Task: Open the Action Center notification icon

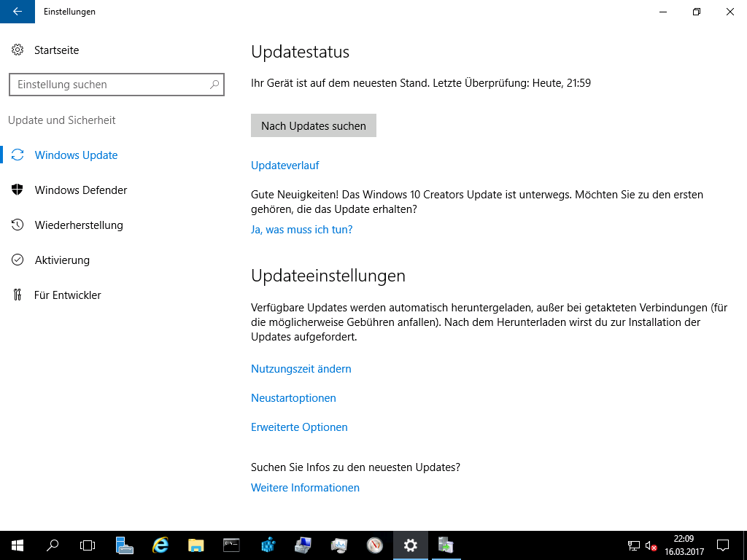Action: 722,545
